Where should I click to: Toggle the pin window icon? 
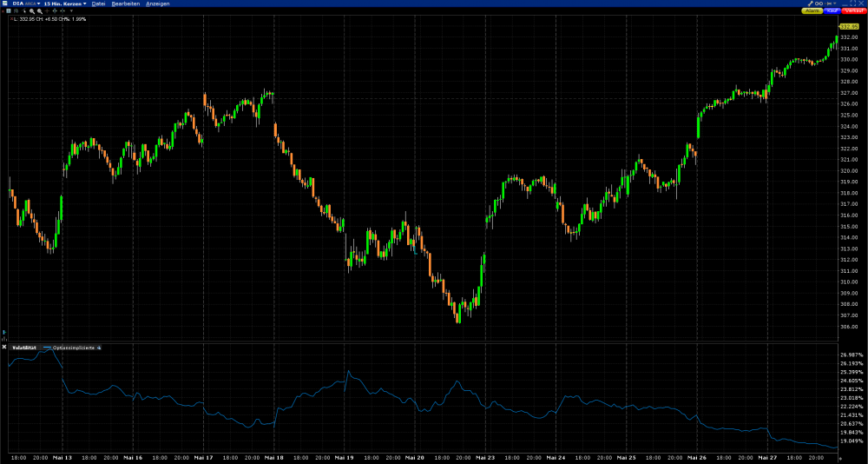click(829, 3)
